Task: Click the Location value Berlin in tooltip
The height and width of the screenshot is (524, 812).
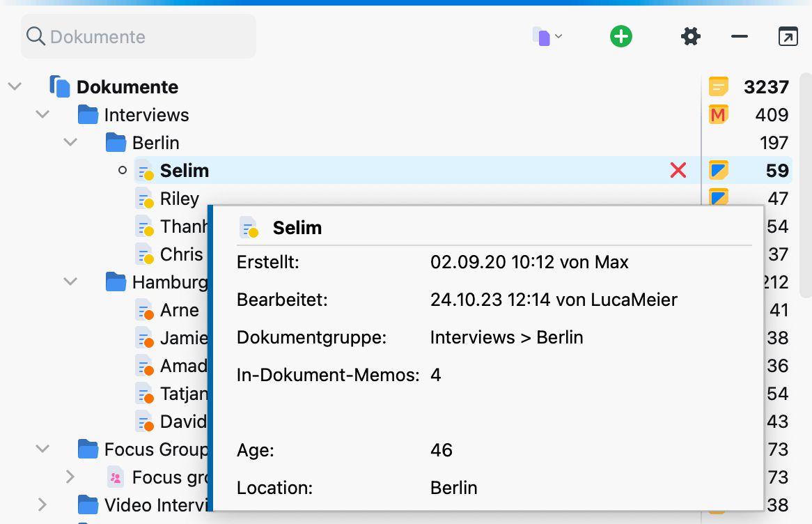Action: pos(453,488)
